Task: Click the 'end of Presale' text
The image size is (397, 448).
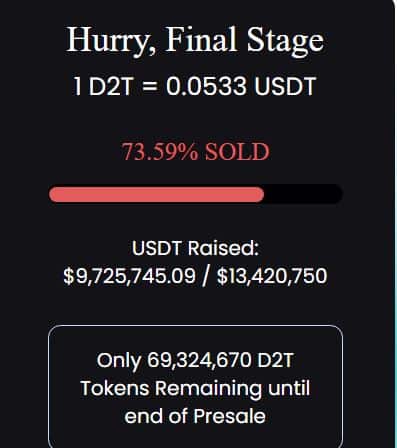Action: (195, 416)
